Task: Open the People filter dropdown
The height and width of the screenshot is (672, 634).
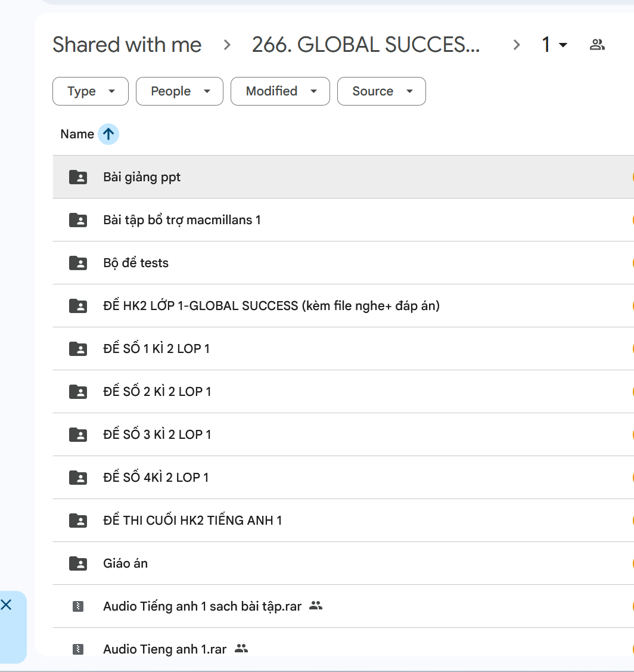Action: pos(179,91)
